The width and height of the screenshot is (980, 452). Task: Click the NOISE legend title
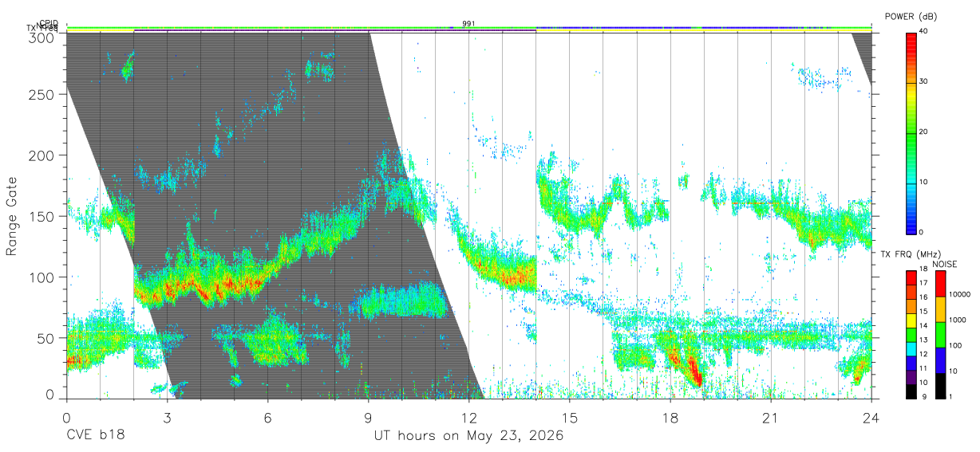(x=946, y=264)
